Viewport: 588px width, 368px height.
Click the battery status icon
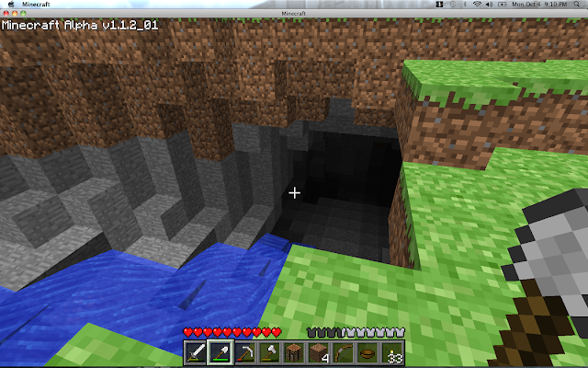(503, 4)
